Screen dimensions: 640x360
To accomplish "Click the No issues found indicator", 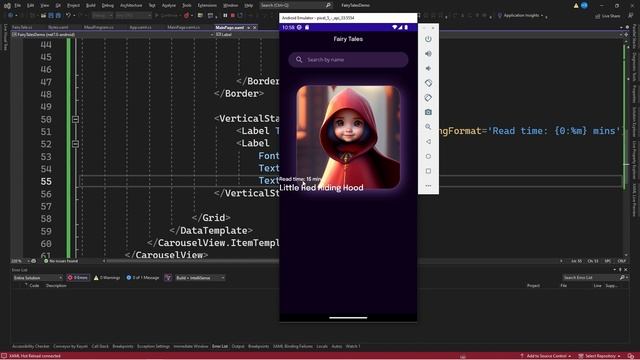I will click(61, 261).
